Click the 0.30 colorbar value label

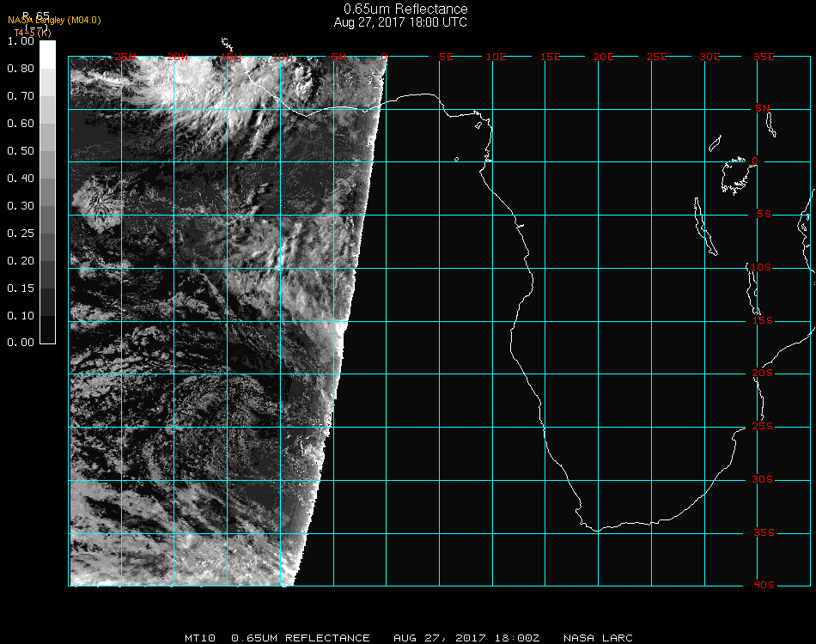click(x=21, y=206)
